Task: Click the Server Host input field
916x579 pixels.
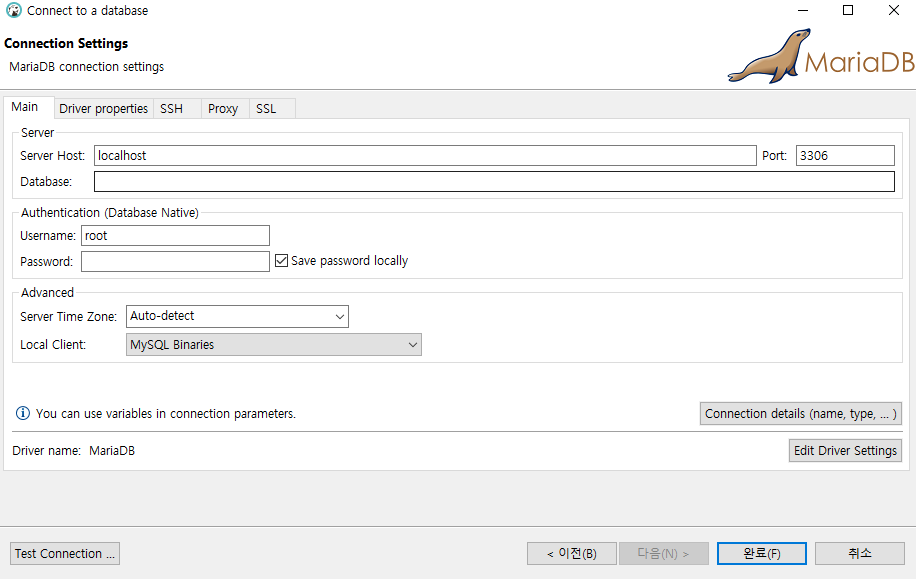Action: [425, 155]
